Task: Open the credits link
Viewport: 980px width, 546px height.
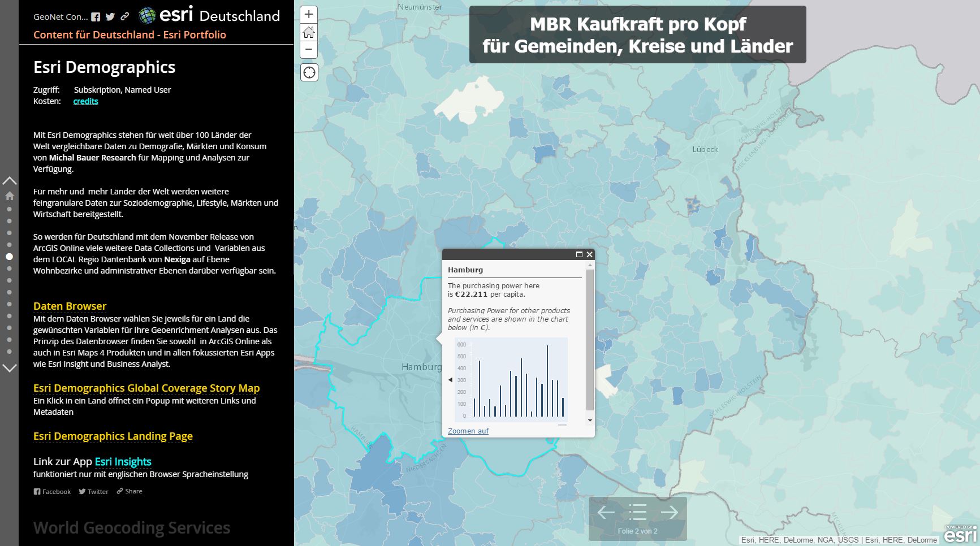Action: pos(85,101)
